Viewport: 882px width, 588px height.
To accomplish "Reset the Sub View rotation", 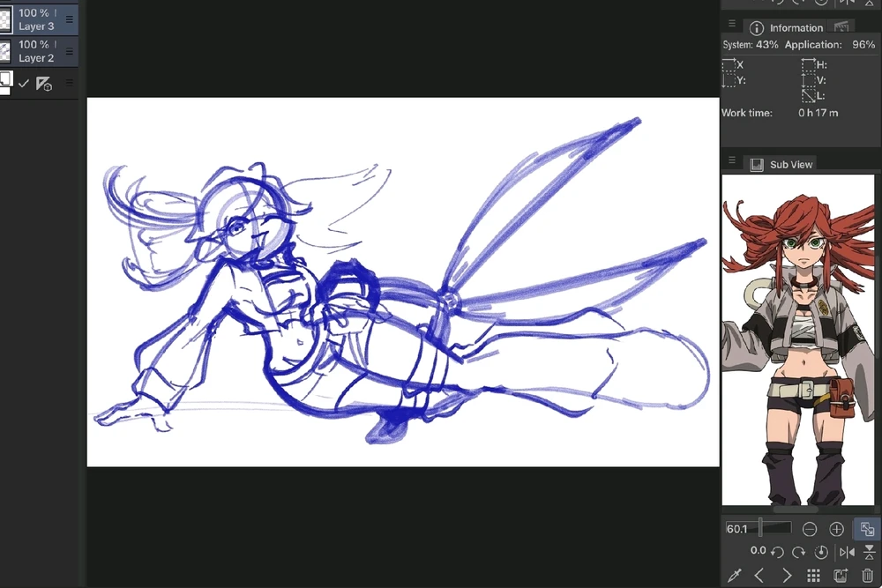I will click(x=821, y=552).
